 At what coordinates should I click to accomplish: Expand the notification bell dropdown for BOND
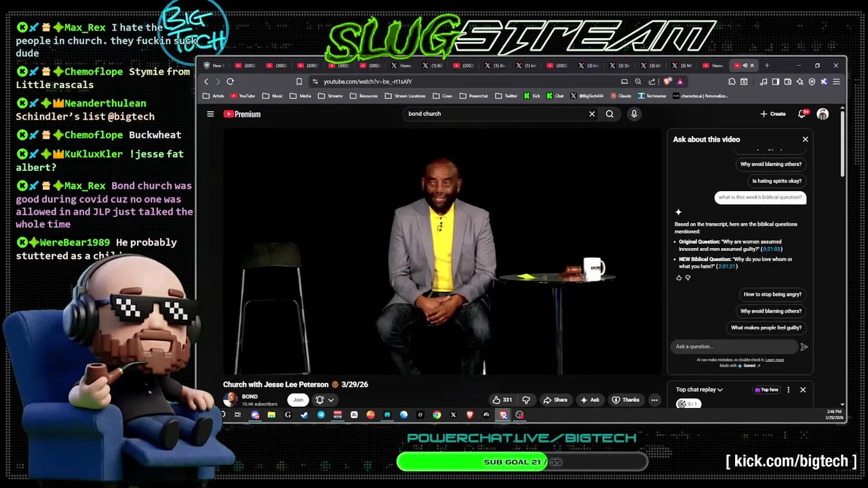click(x=324, y=400)
